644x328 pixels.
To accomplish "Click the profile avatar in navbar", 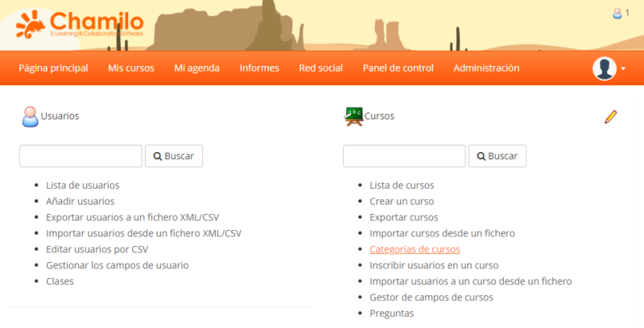I will click(604, 69).
